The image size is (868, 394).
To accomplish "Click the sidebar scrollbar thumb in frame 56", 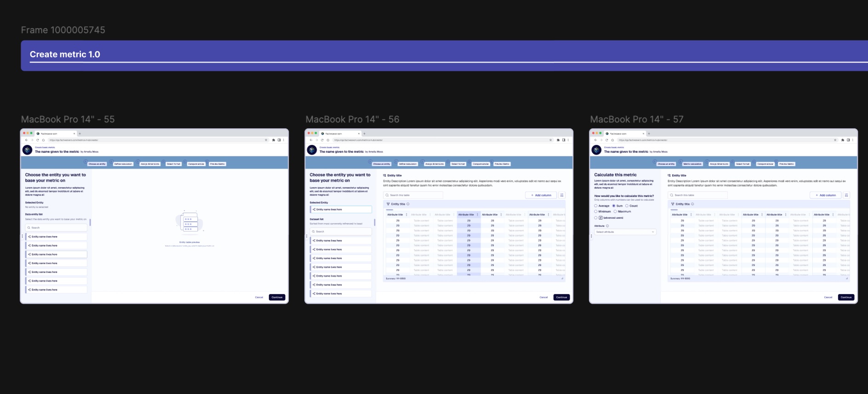I will point(375,222).
